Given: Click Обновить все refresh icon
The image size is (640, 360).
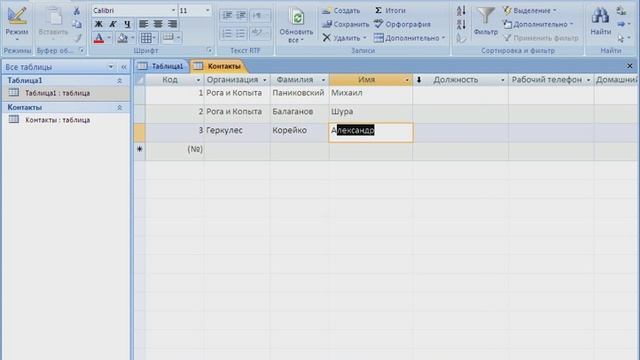Looking at the screenshot, I should point(296,25).
